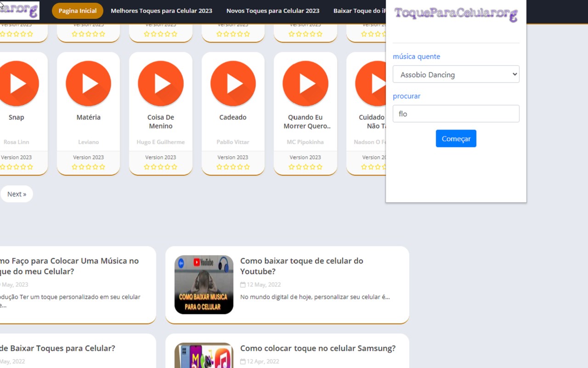
Task: Click the artist name Leviano
Action: 89,142
